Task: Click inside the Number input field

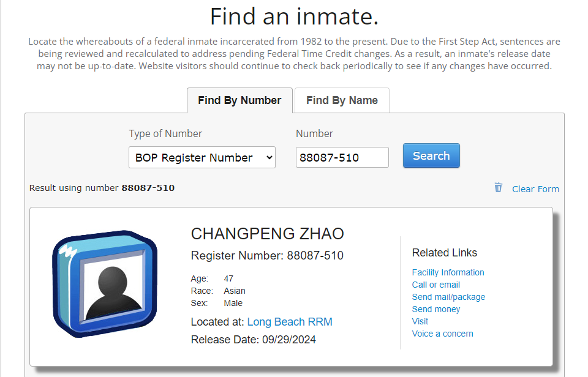Action: point(342,157)
